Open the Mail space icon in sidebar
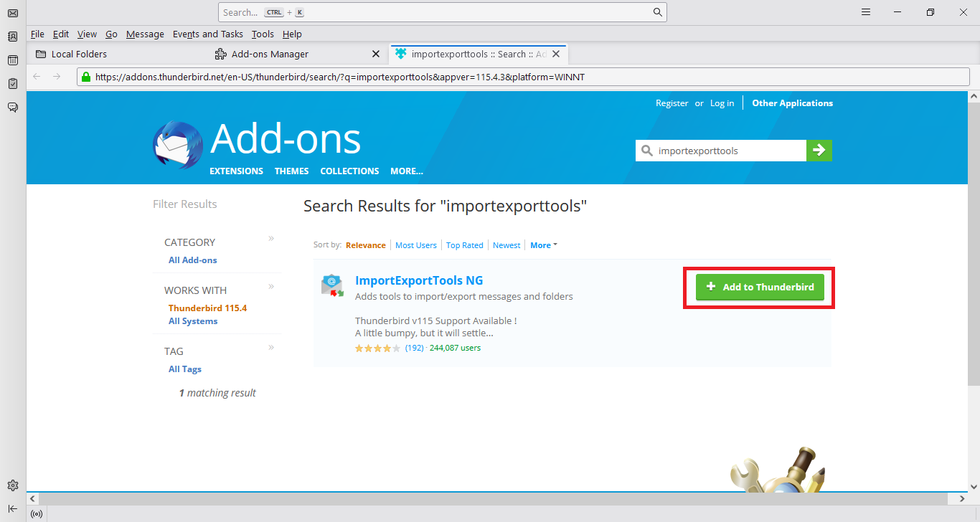Screen dimensions: 980x522 (x=12, y=13)
